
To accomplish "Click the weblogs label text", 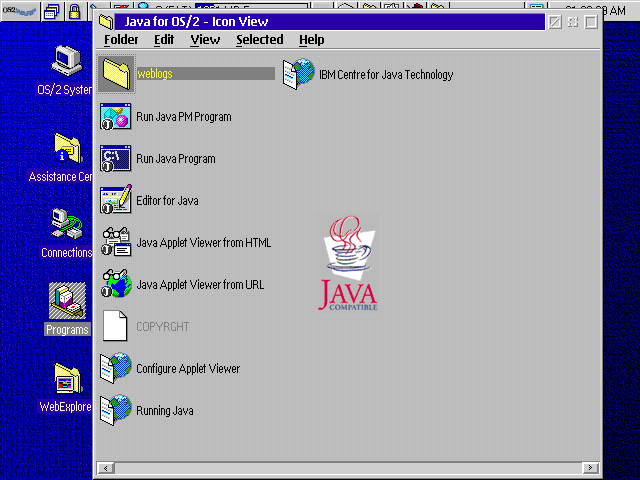I will pyautogui.click(x=155, y=74).
